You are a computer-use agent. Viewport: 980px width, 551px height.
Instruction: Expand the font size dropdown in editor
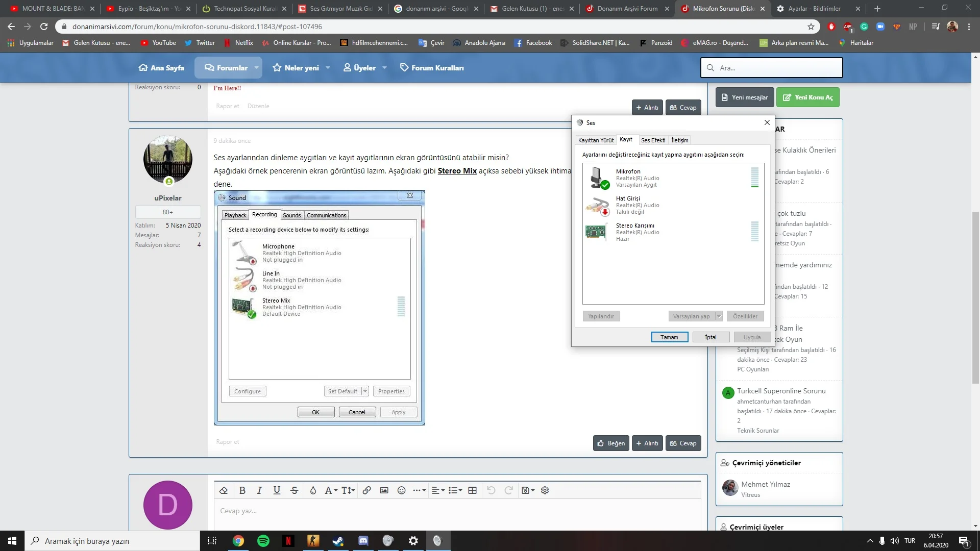tap(348, 490)
